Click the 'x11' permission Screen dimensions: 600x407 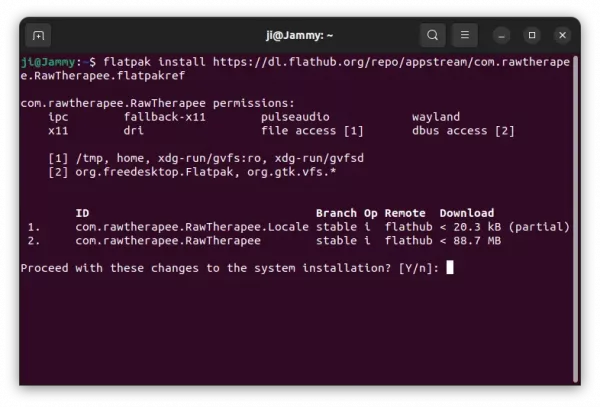[x=58, y=131]
